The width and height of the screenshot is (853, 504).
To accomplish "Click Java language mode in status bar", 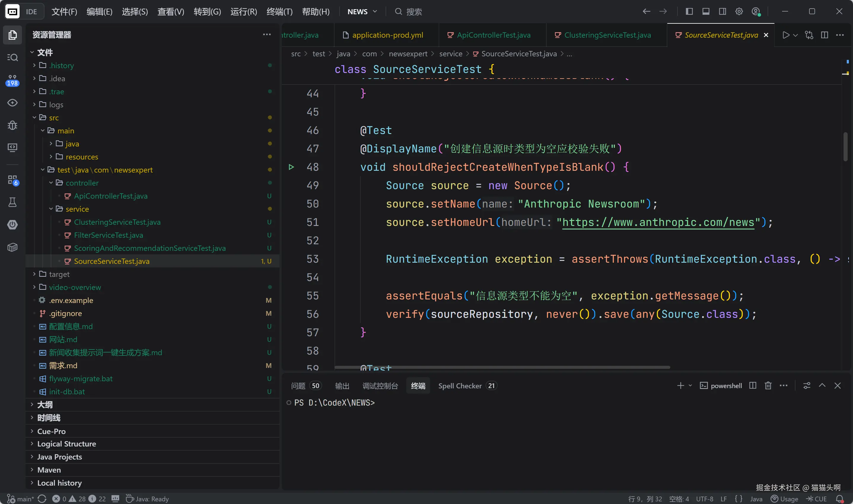I will [x=756, y=499].
